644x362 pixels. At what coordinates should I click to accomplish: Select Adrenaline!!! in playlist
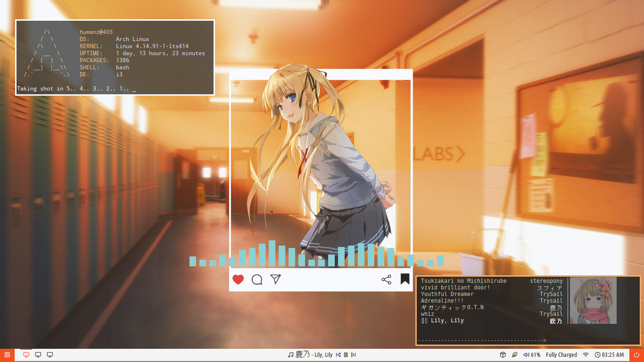[442, 301]
